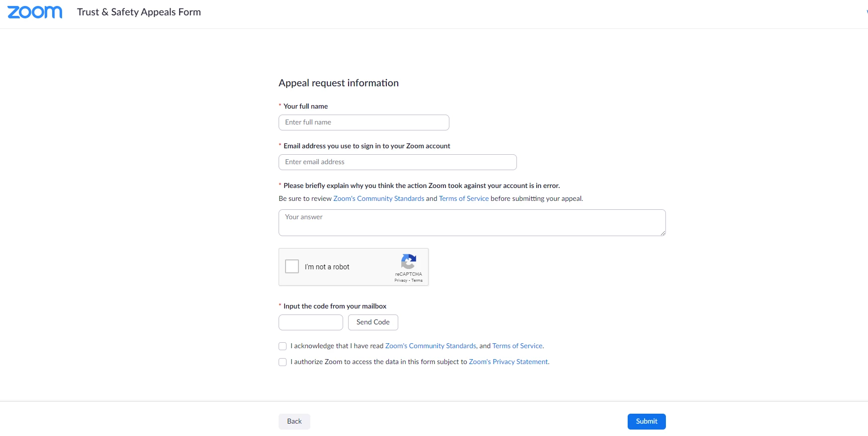Click the Zoom logo in the header
The image size is (868, 436).
click(x=35, y=12)
